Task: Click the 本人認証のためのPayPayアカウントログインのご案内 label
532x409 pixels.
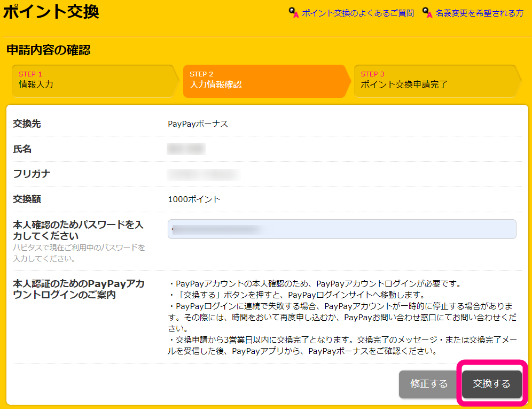Action: [x=79, y=289]
